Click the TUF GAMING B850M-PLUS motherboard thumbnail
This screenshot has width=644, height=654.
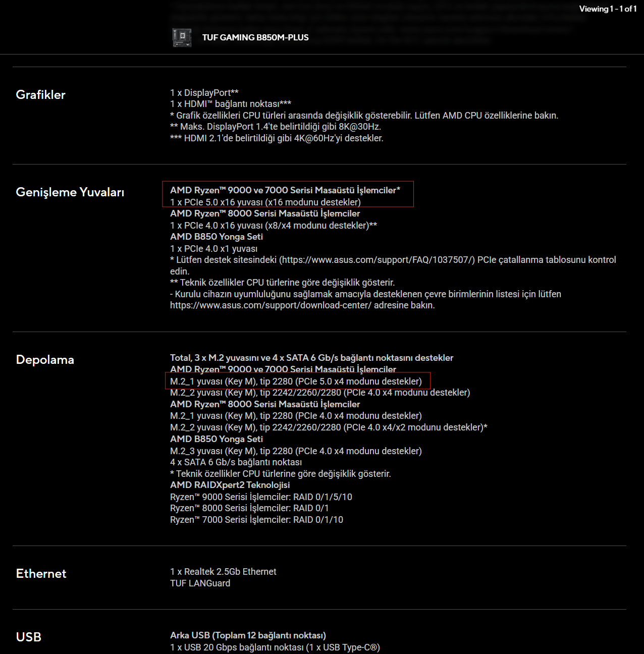(182, 37)
